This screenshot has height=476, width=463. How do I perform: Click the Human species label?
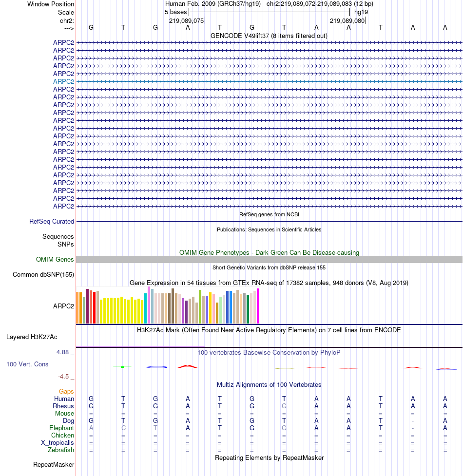[x=64, y=399]
